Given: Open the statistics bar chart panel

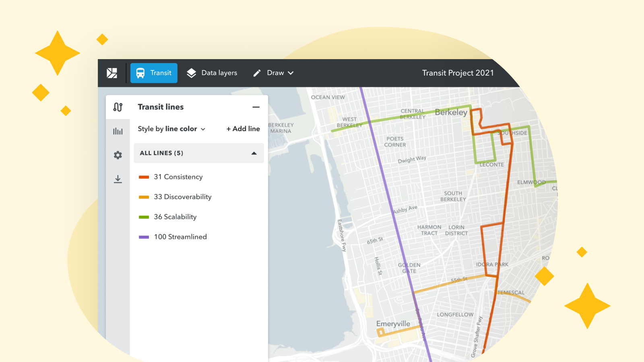Looking at the screenshot, I should tap(117, 131).
